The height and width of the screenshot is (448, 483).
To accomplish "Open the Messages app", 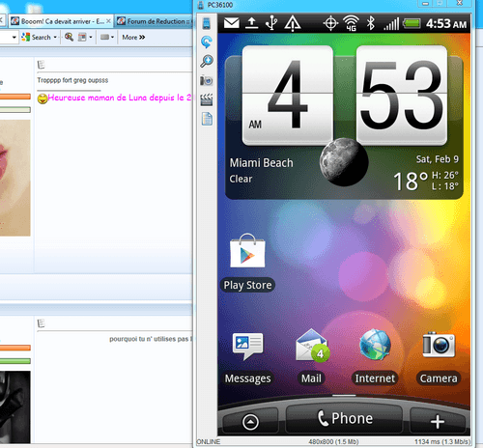I will tap(247, 357).
